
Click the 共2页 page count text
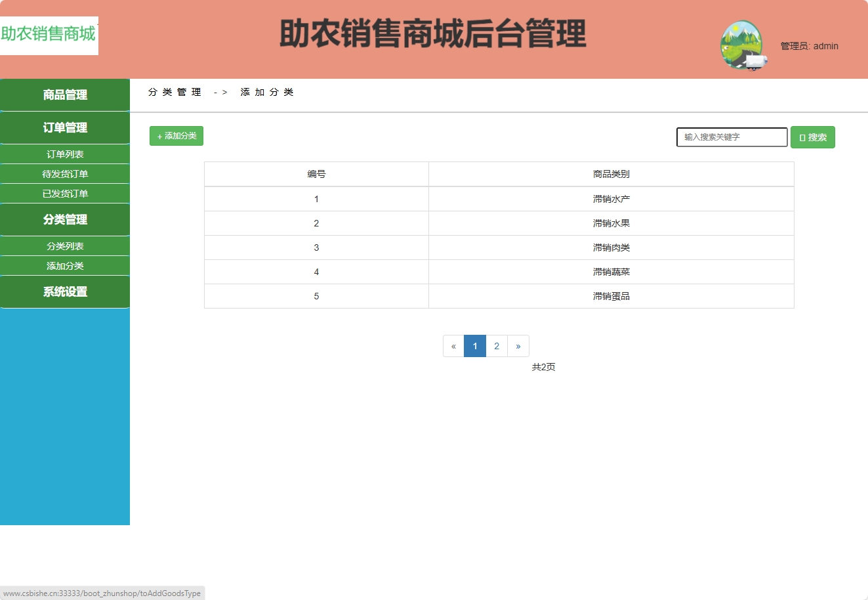543,367
